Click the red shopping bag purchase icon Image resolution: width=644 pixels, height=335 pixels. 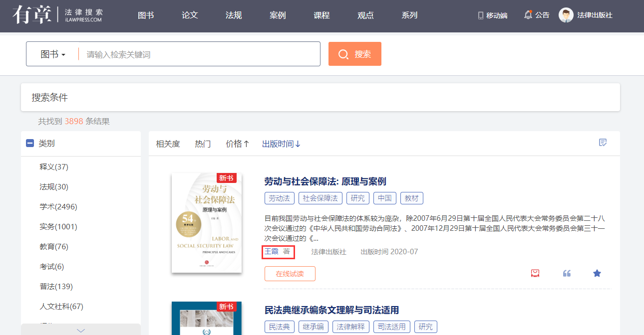[x=535, y=273]
